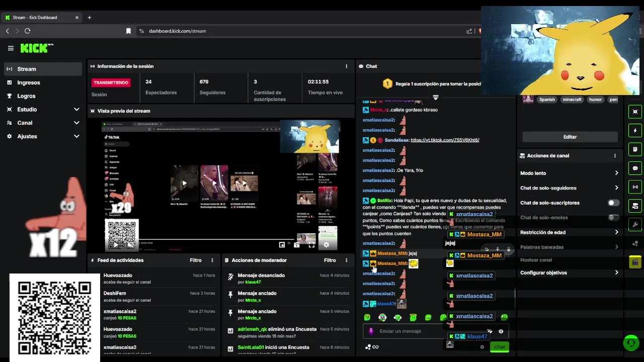
Task: Click the white-faced second emote in the quick row
Action: (x=382, y=317)
